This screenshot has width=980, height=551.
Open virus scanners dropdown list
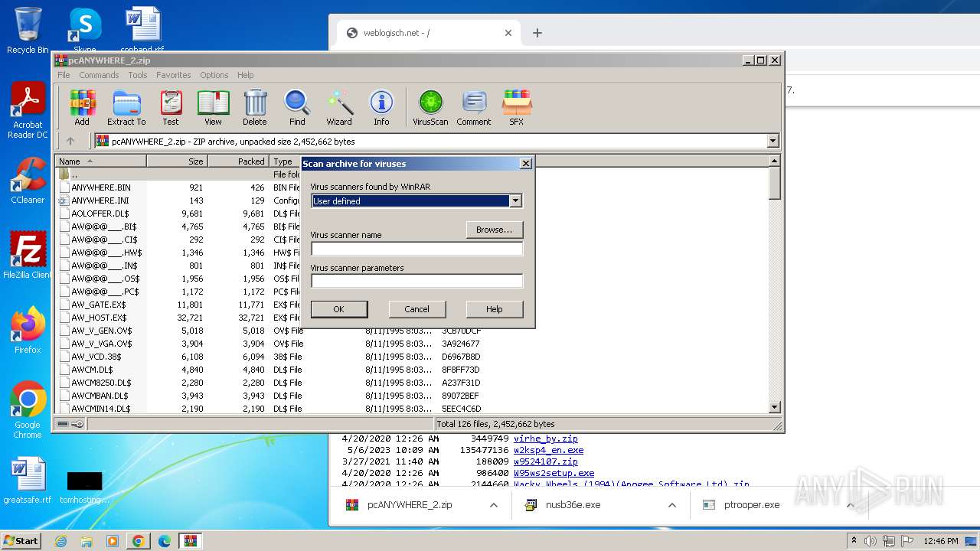coord(515,201)
